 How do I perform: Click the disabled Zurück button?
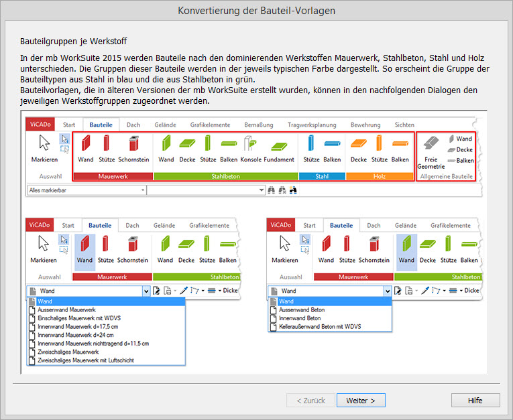coord(310,401)
